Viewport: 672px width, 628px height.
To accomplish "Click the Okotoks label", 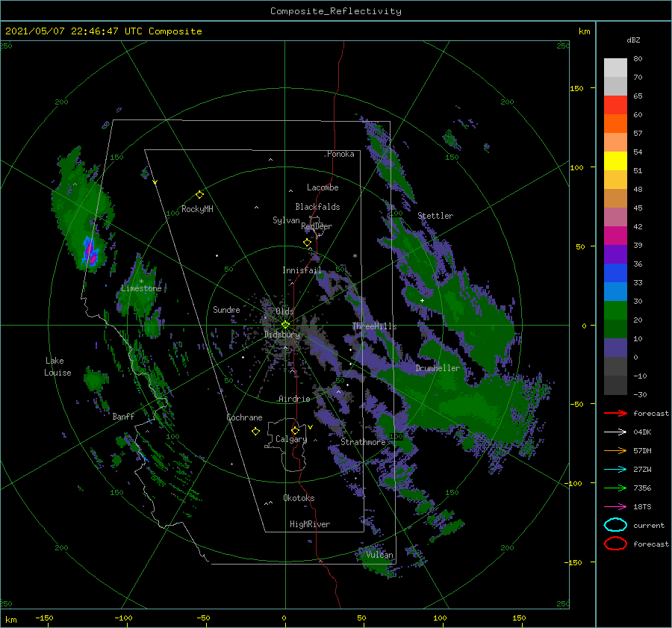I will point(299,498).
